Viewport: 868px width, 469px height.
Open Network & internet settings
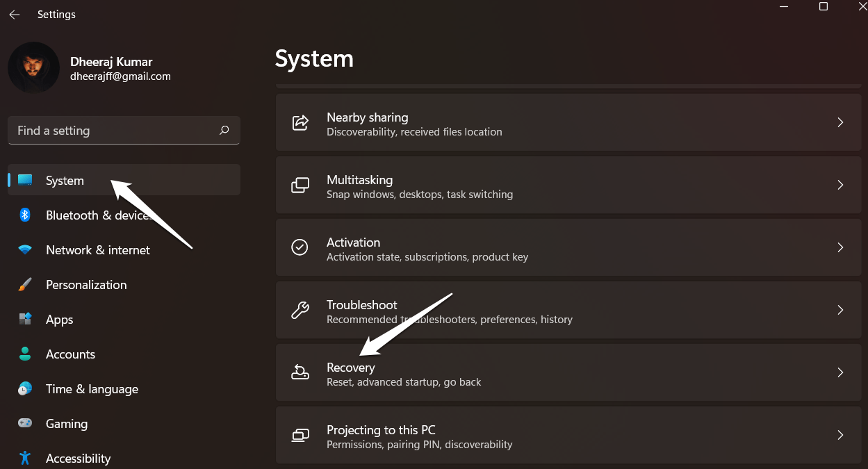pyautogui.click(x=97, y=250)
